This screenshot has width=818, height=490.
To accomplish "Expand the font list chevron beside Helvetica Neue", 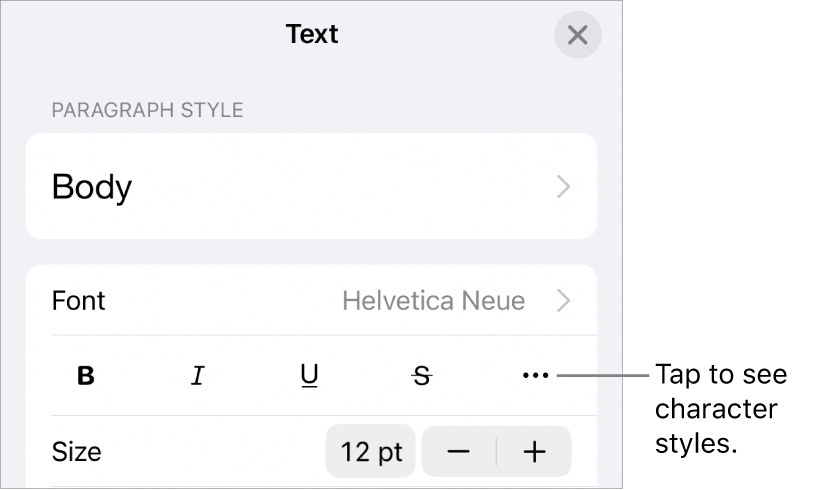I will tap(564, 300).
